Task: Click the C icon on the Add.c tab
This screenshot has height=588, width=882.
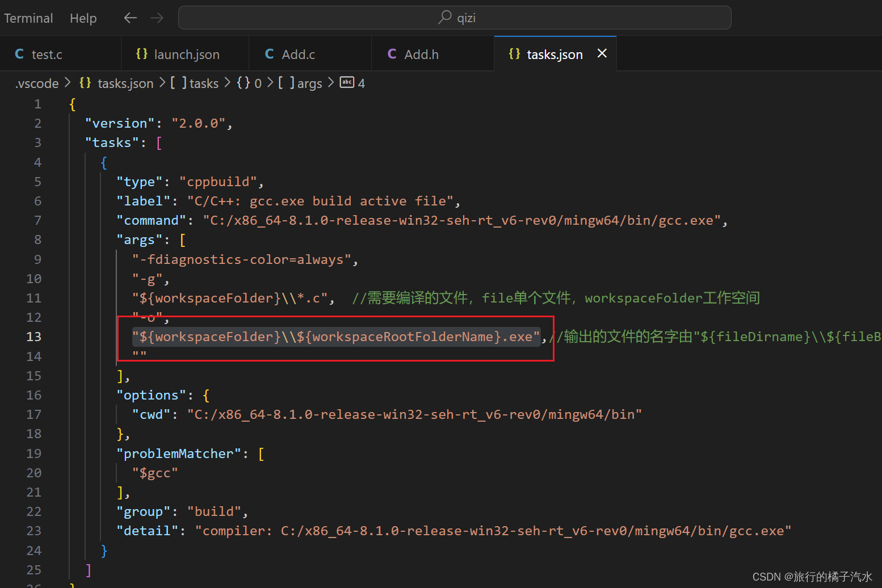Action: click(x=268, y=54)
